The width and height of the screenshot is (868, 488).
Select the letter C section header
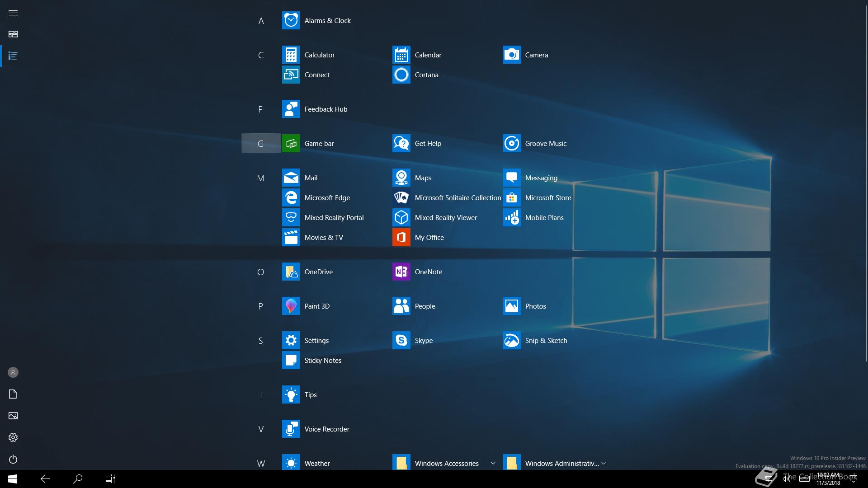click(261, 55)
